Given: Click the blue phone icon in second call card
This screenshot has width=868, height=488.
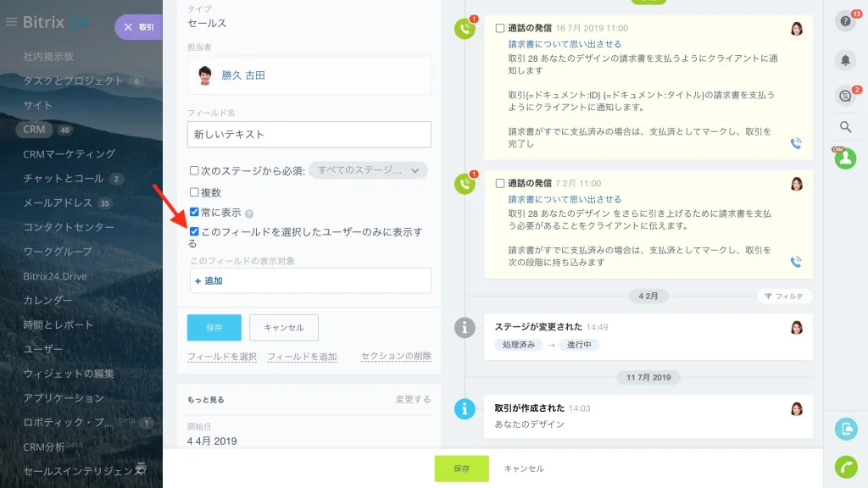Looking at the screenshot, I should pos(796,262).
